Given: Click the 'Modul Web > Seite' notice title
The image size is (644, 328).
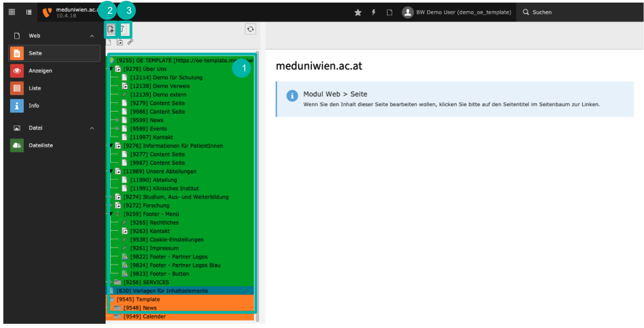Looking at the screenshot, I should tap(335, 94).
